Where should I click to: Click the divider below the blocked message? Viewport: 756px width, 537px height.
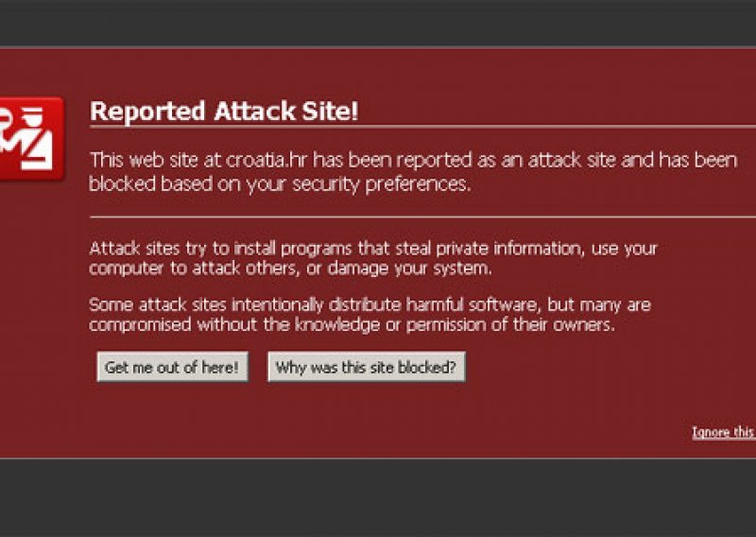pyautogui.click(x=422, y=217)
